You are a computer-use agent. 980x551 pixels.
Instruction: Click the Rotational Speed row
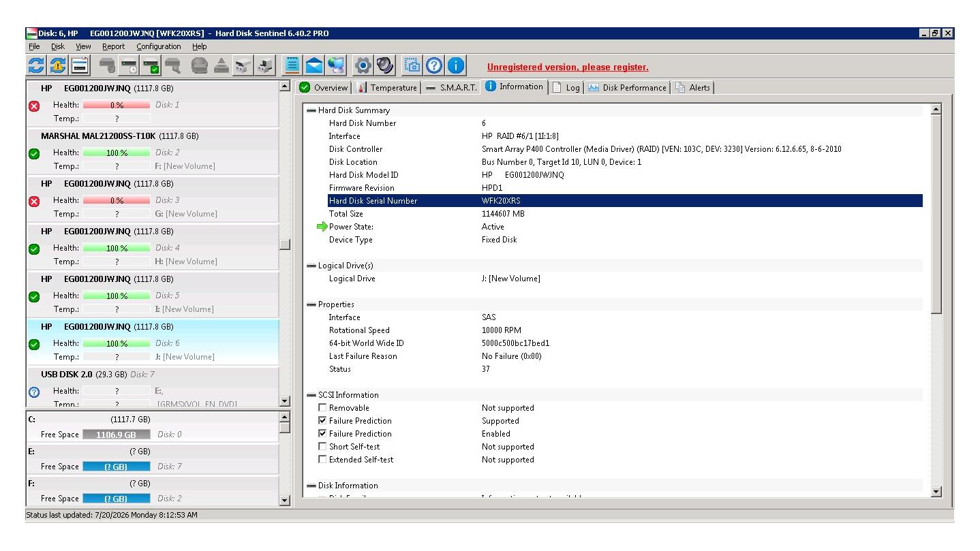[625, 330]
